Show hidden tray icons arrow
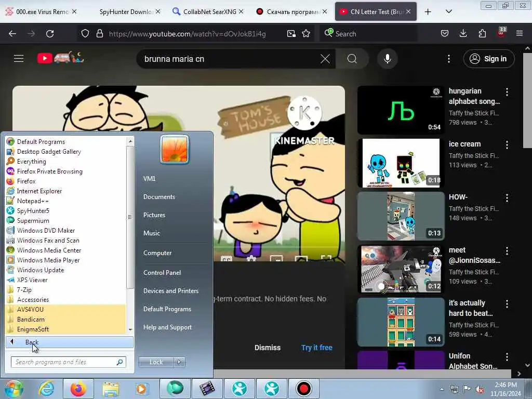The image size is (532, 399). tap(442, 390)
